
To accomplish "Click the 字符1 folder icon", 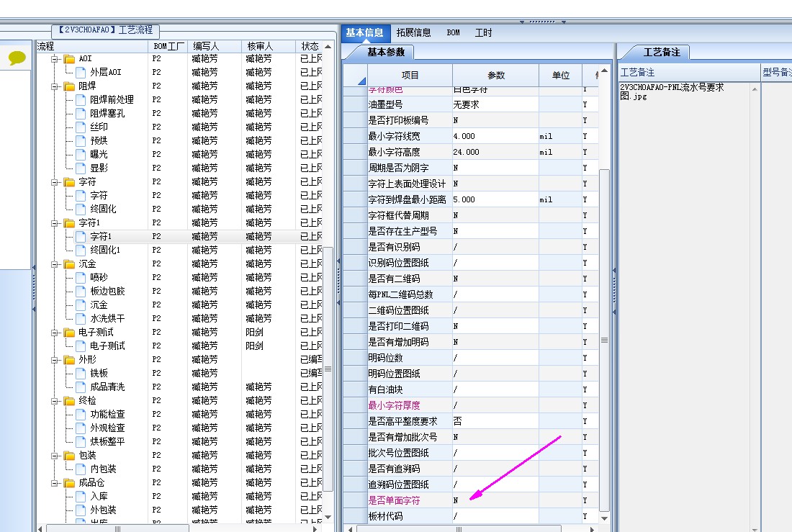I will (70, 222).
